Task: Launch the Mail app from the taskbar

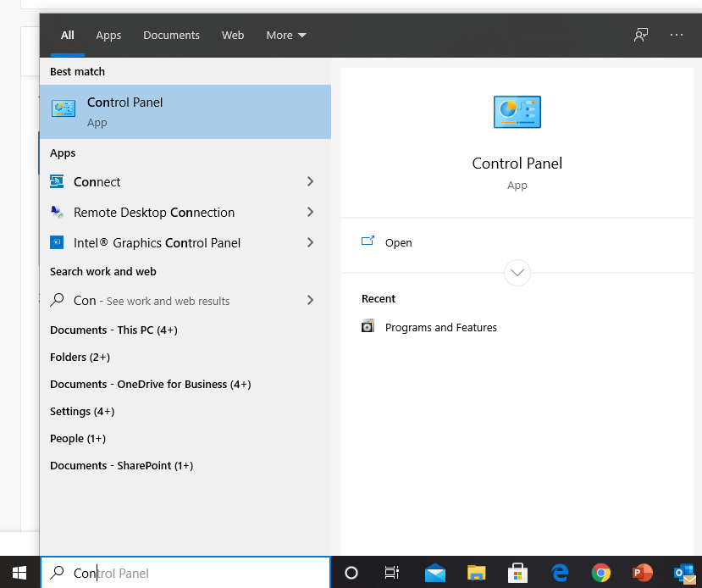Action: (434, 573)
